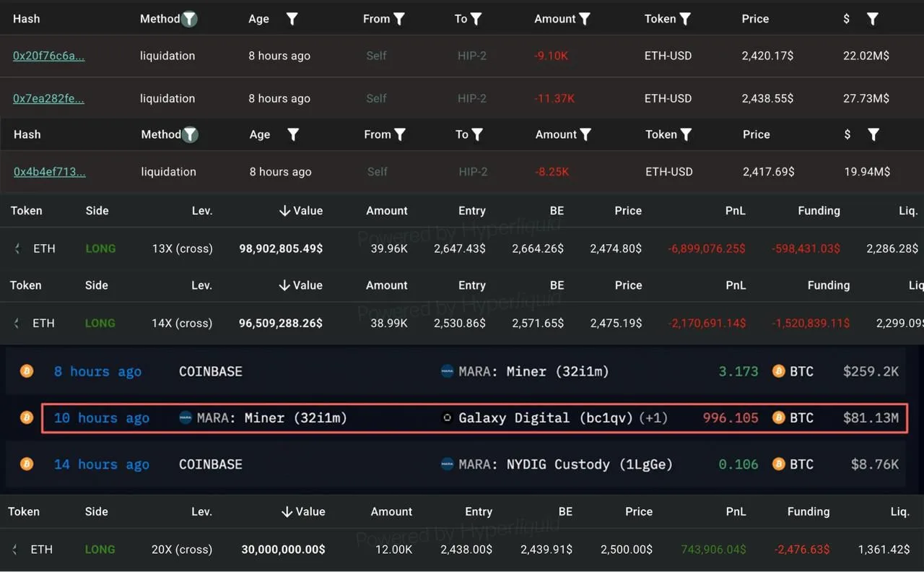Filter the Amount column in second header
The width and height of the screenshot is (924, 572).
point(585,134)
